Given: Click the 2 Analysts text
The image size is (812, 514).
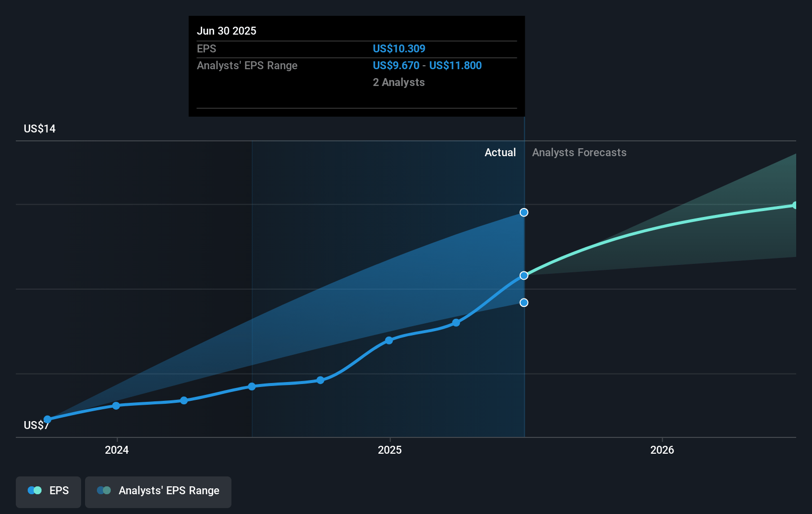Looking at the screenshot, I should (399, 82).
